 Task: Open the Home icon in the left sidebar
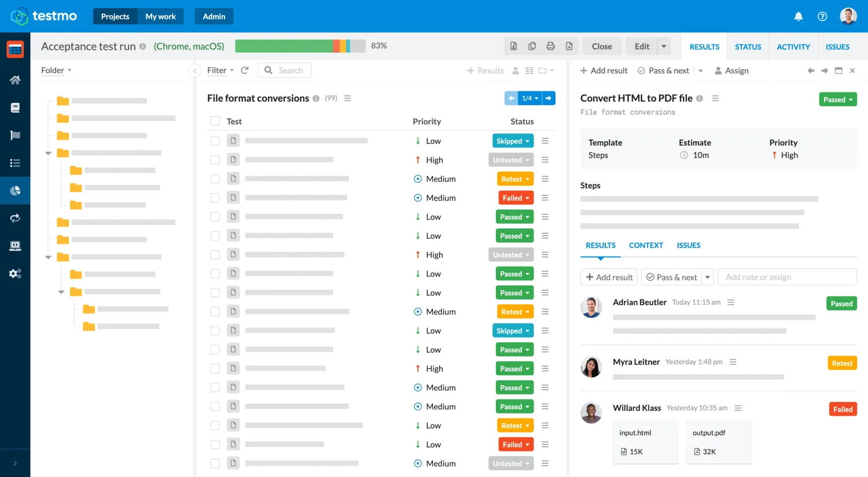tap(15, 80)
